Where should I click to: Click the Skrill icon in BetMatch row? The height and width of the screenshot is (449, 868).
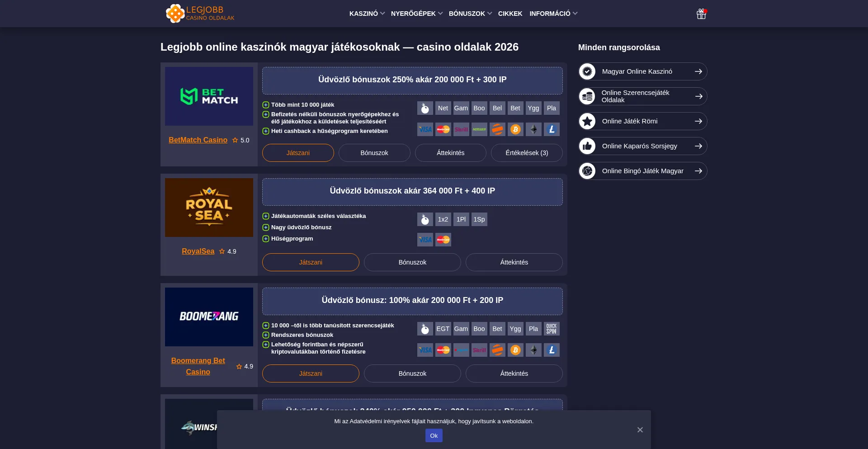461,129
